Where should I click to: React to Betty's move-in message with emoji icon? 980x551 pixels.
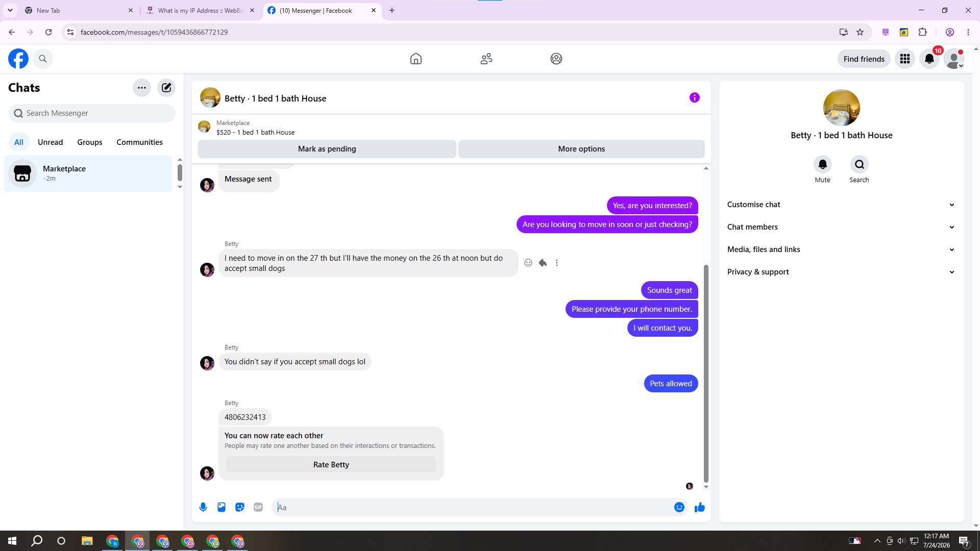point(528,263)
